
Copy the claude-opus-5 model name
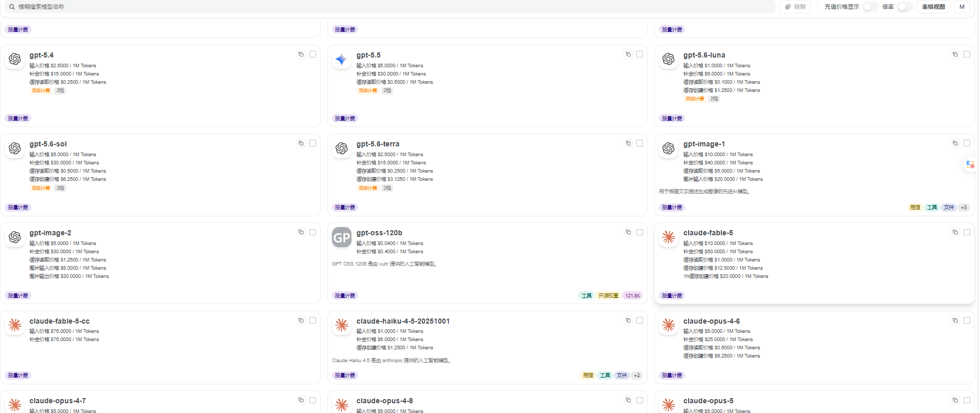(955, 400)
